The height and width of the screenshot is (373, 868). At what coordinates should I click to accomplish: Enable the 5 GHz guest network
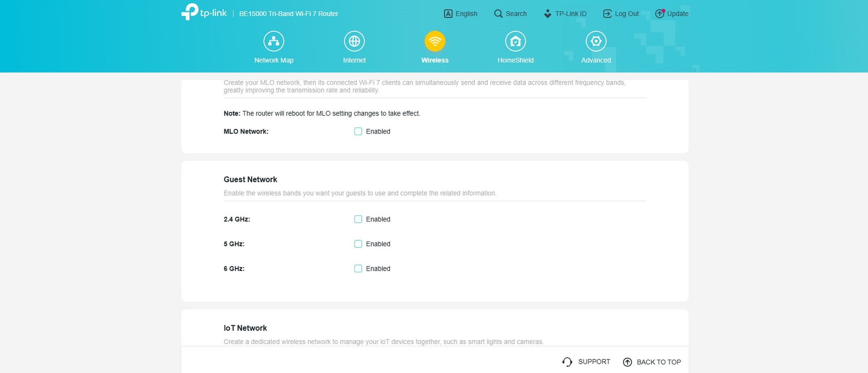(358, 244)
